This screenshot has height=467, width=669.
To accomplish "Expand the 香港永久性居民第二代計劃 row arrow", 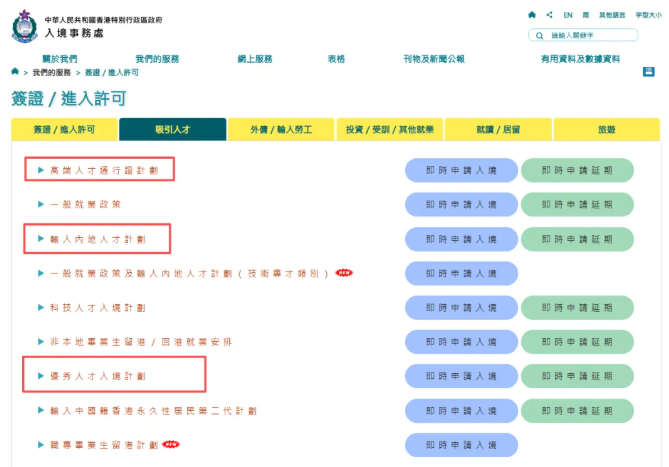I will [41, 410].
